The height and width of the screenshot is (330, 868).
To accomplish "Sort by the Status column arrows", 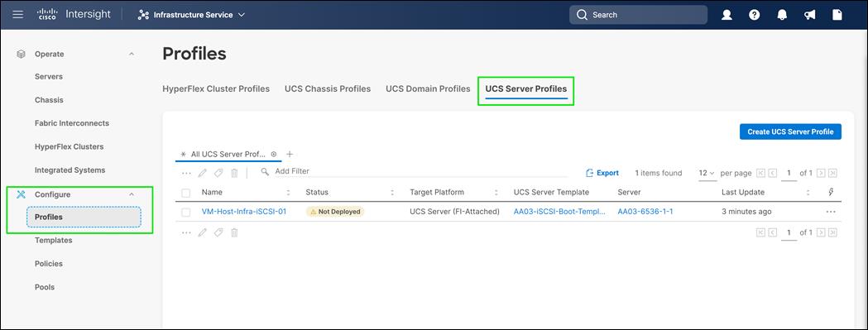I will [392, 193].
